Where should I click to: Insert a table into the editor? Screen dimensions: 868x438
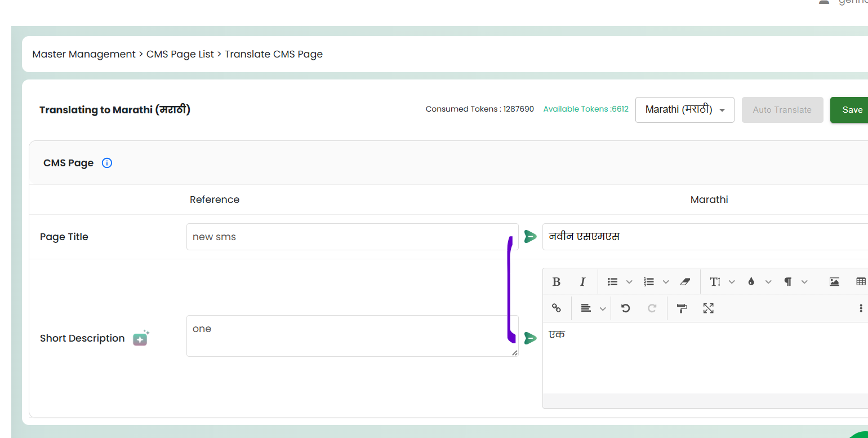[x=861, y=282]
